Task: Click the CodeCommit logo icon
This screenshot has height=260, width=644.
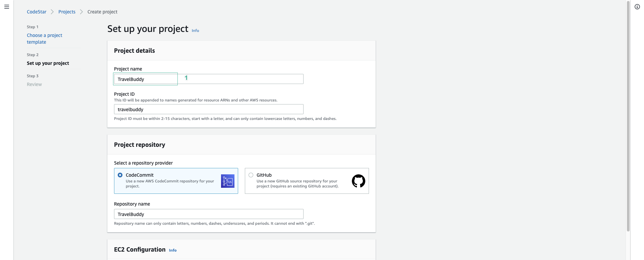Action: tap(228, 181)
